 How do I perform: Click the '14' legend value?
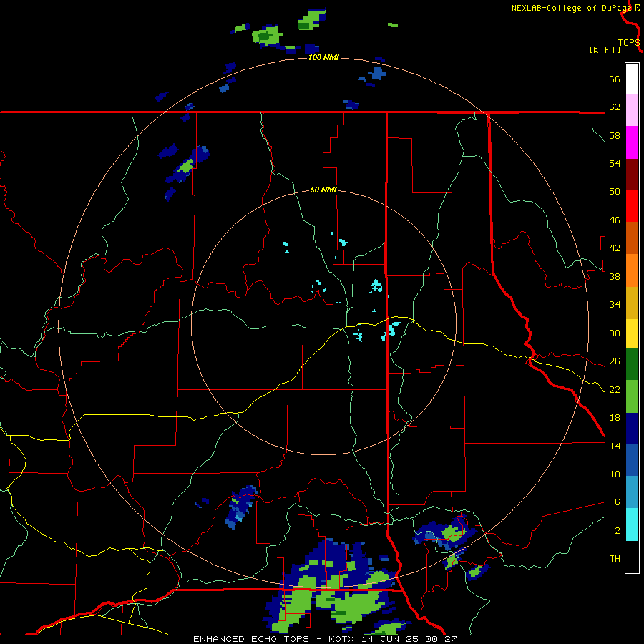615,446
